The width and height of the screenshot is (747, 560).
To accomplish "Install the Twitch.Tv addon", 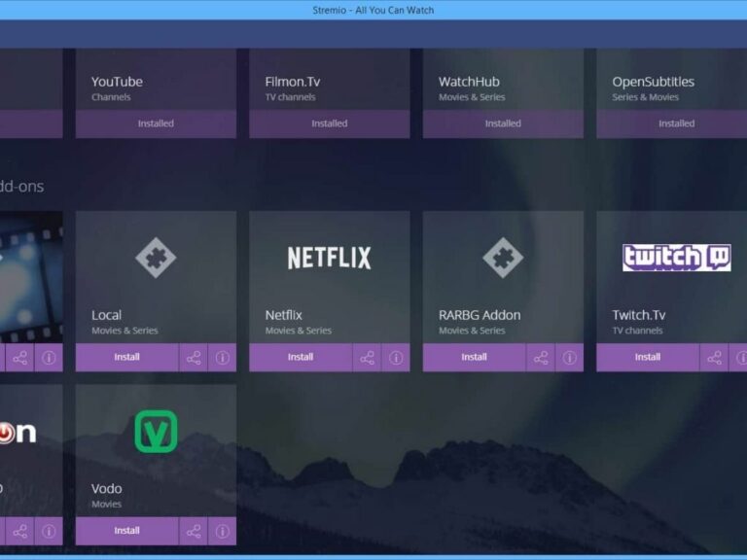I will pyautogui.click(x=647, y=357).
